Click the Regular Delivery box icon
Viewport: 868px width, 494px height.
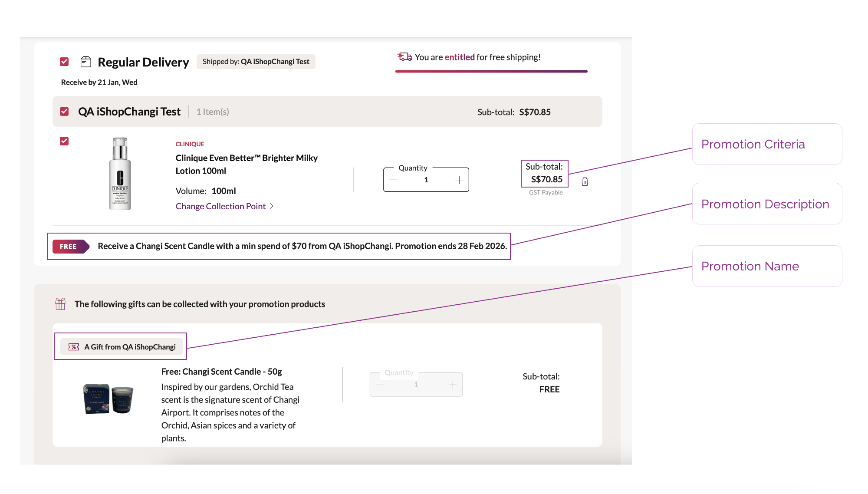(x=85, y=62)
